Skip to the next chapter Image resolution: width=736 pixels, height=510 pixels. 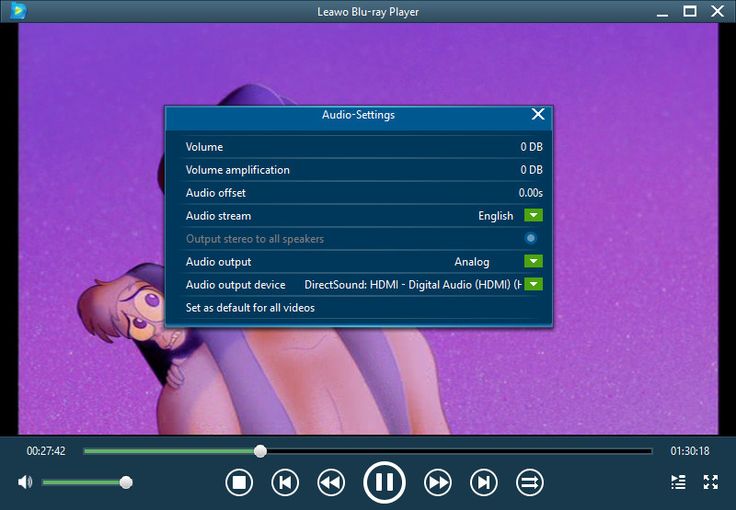pos(484,482)
